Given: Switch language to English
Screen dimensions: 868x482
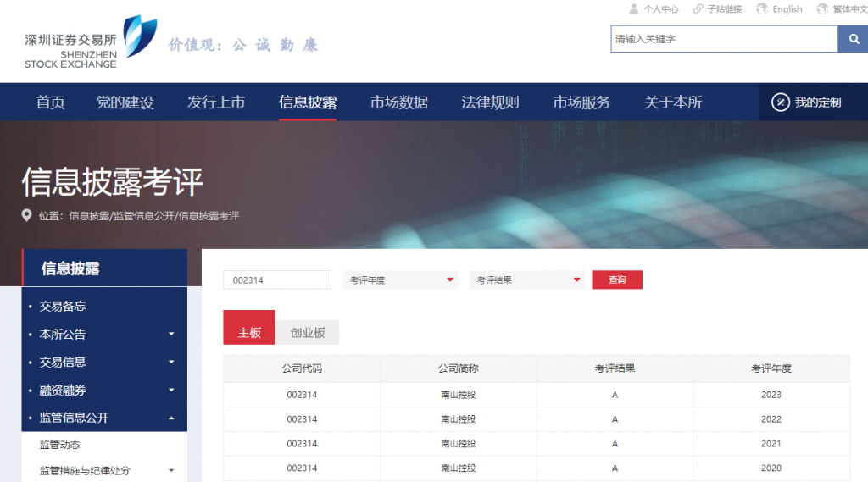Looking at the screenshot, I should pyautogui.click(x=779, y=9).
